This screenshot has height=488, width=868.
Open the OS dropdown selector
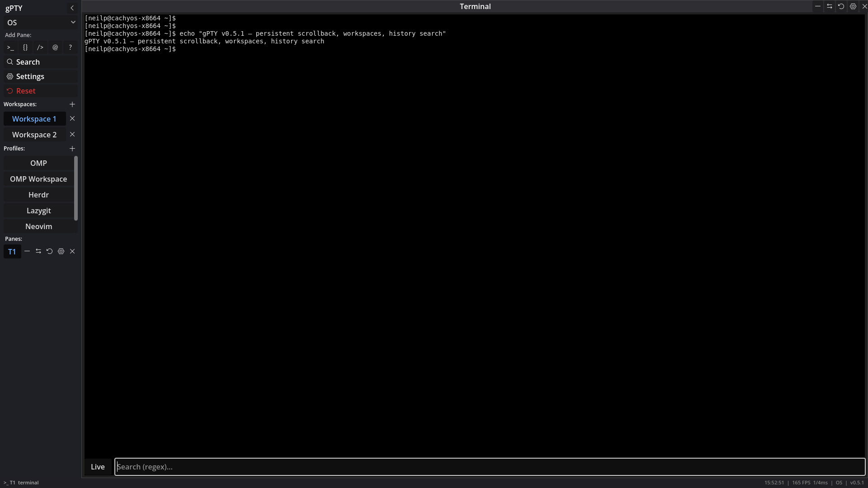41,23
